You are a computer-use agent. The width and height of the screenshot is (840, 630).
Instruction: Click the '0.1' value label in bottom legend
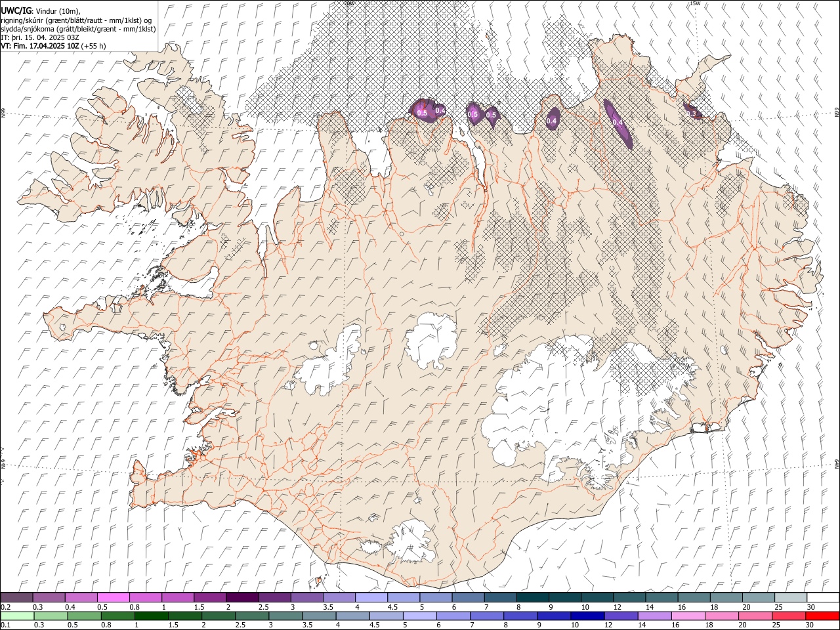point(5,625)
